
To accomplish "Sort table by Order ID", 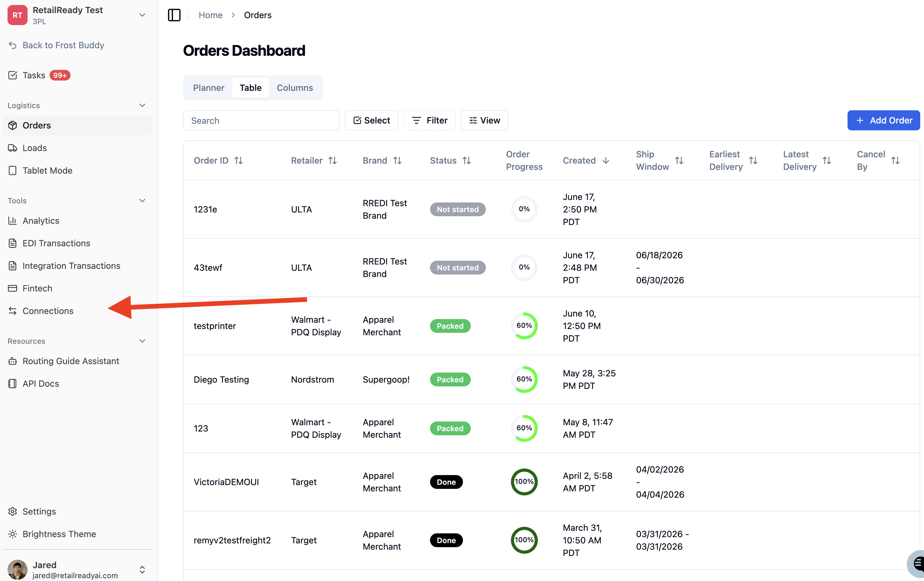I will (x=218, y=160).
